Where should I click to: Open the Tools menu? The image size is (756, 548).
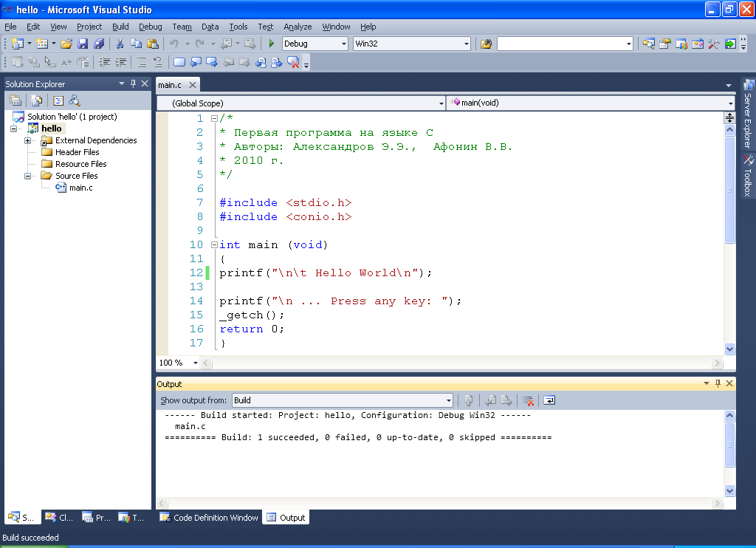coord(238,27)
